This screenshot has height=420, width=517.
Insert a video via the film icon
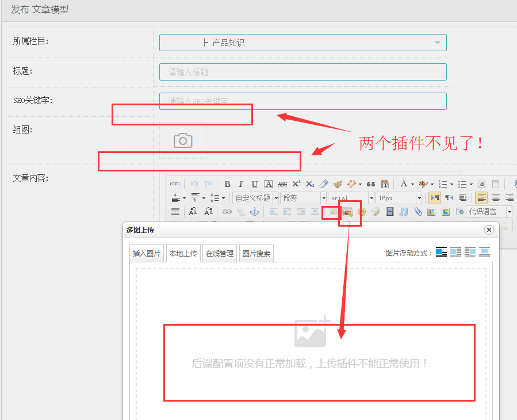[390, 212]
